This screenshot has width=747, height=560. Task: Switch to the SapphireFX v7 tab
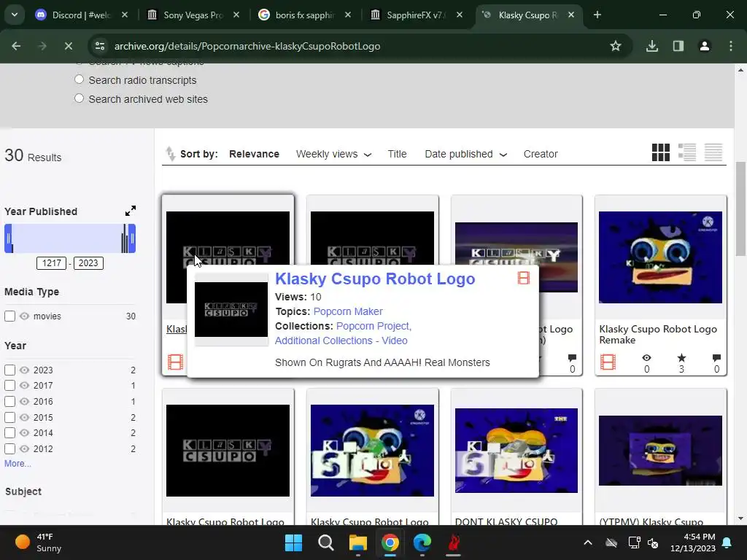[417, 15]
